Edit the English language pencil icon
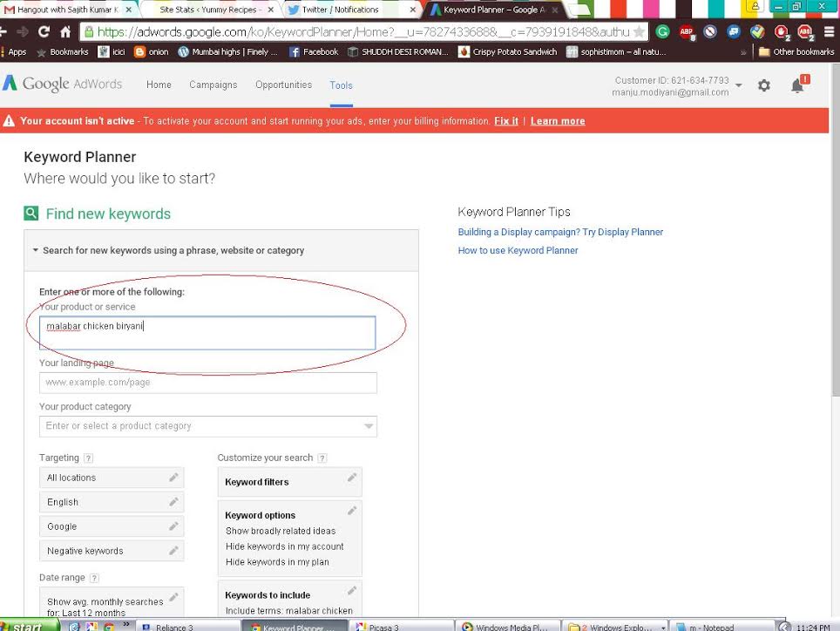This screenshot has width=840, height=631. coord(173,502)
